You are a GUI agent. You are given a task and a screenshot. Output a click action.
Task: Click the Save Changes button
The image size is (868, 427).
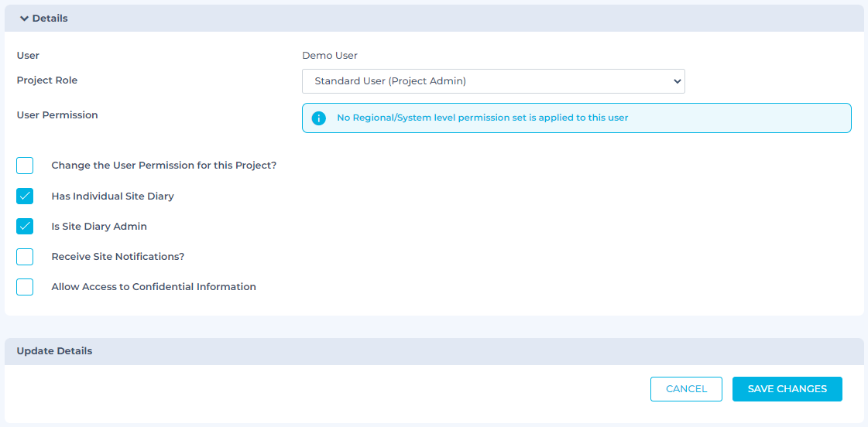[787, 389]
